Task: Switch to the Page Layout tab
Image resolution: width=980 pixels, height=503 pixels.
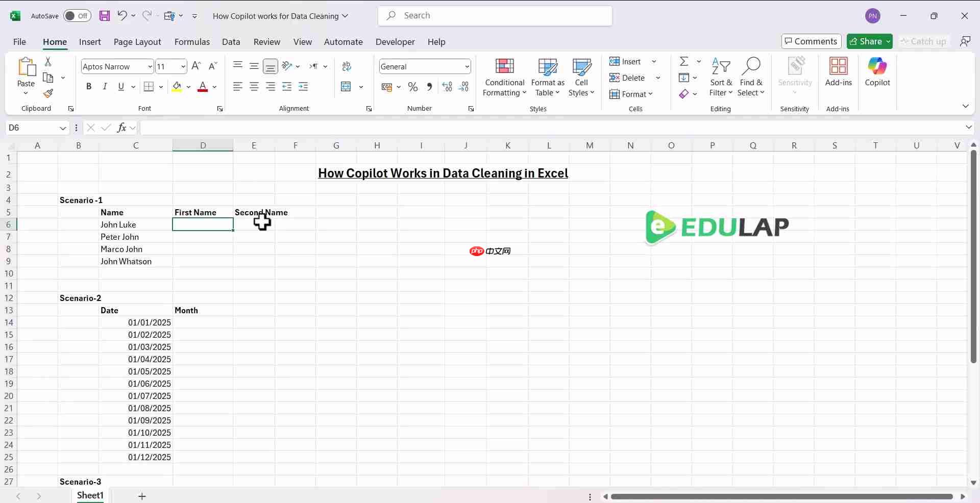Action: [x=137, y=42]
